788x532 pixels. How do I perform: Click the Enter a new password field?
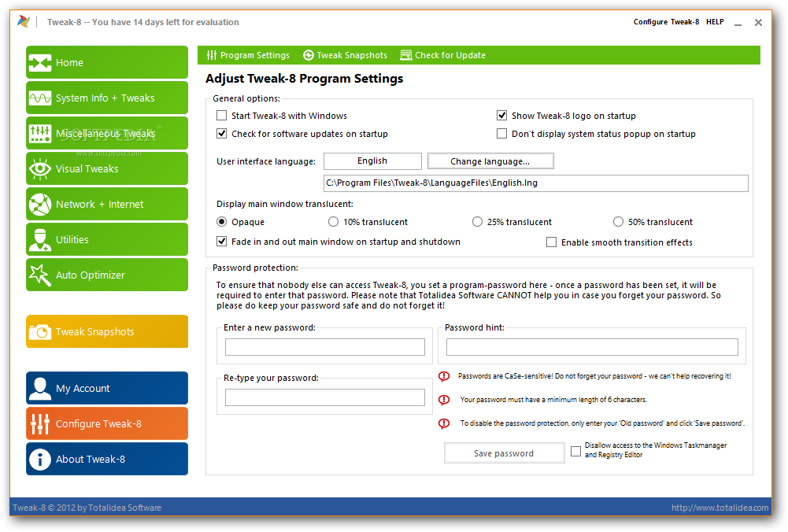pyautogui.click(x=324, y=347)
